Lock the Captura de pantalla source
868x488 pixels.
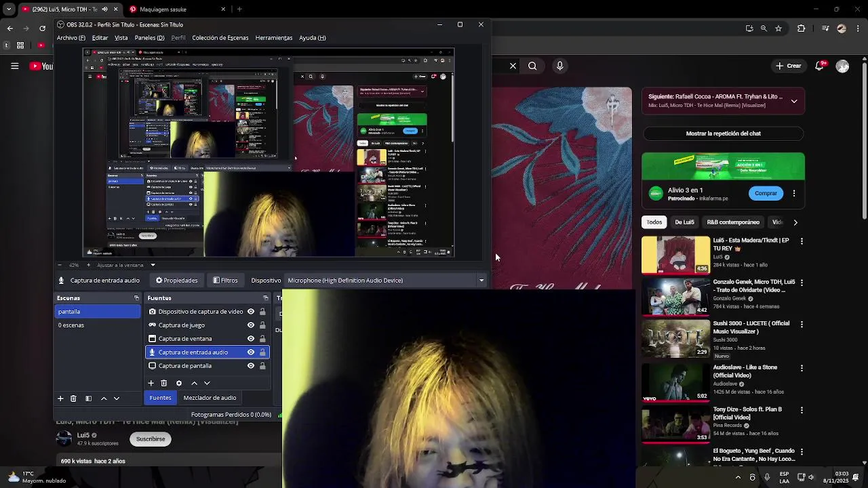pyautogui.click(x=262, y=366)
